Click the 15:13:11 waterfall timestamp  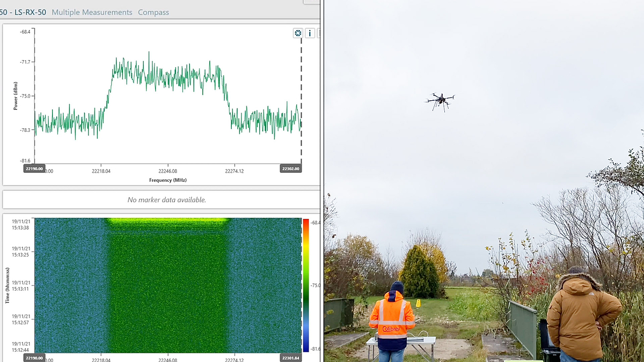[x=20, y=285]
